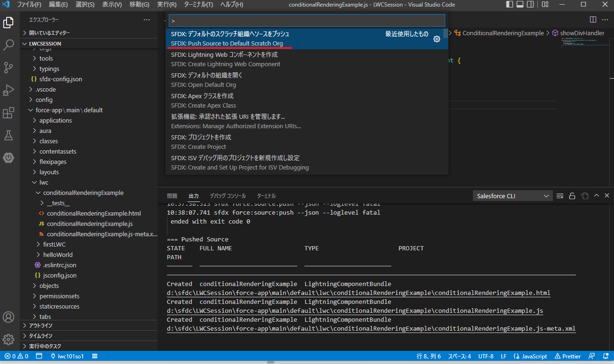
Task: Click the feedback icon in status bar
Action: (x=592, y=356)
